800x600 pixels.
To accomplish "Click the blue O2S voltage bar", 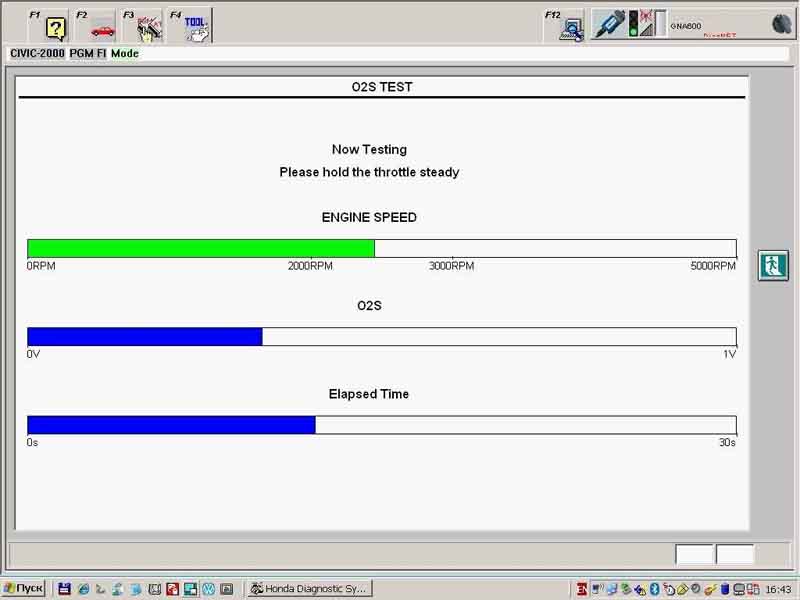I will [x=144, y=336].
